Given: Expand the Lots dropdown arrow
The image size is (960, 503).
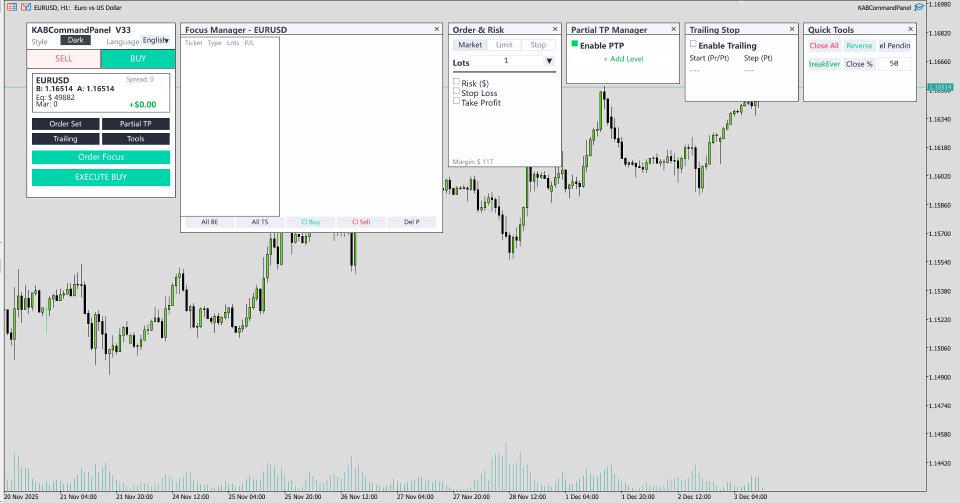Looking at the screenshot, I should coord(549,61).
